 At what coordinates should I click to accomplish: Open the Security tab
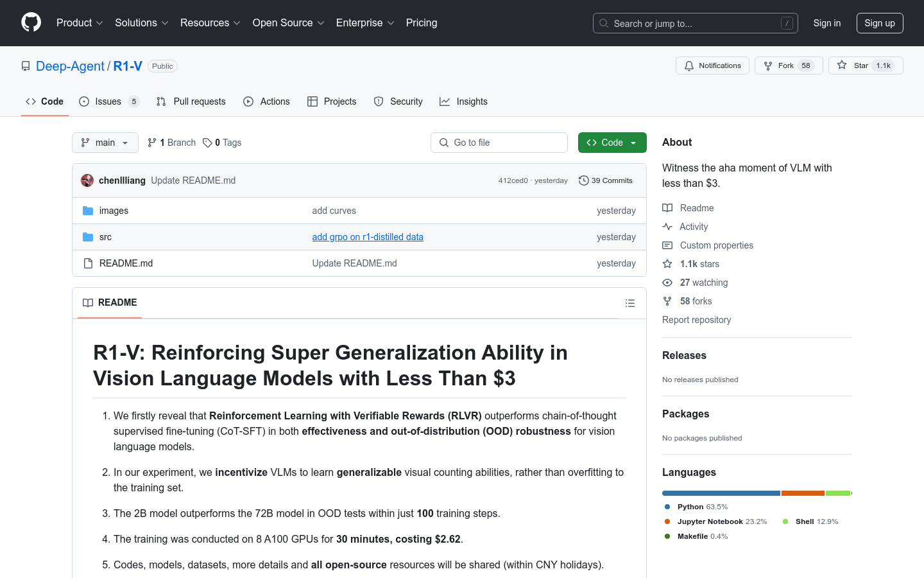click(398, 101)
